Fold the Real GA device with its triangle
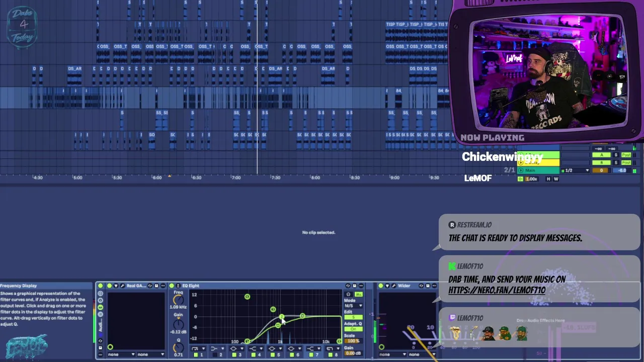 (116, 286)
